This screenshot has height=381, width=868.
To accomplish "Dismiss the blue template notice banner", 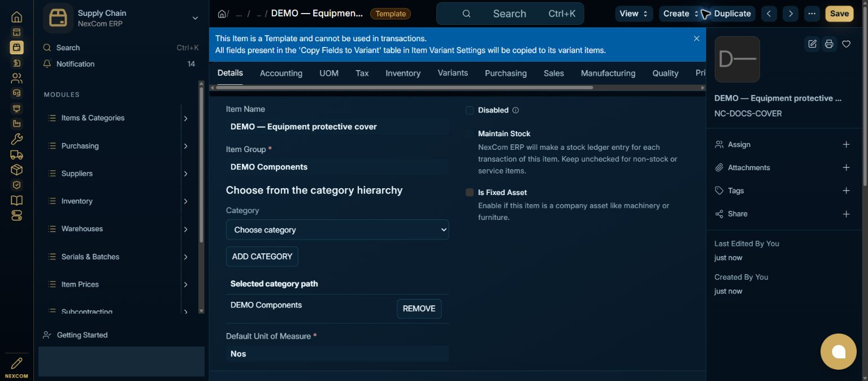I will coord(696,38).
